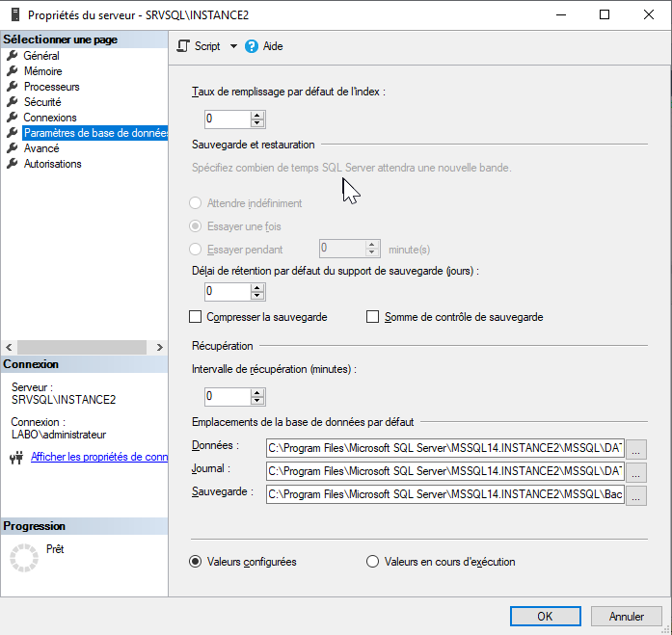Enable Compresser la sauvegarde checkbox
This screenshot has height=635, width=672.
[197, 317]
